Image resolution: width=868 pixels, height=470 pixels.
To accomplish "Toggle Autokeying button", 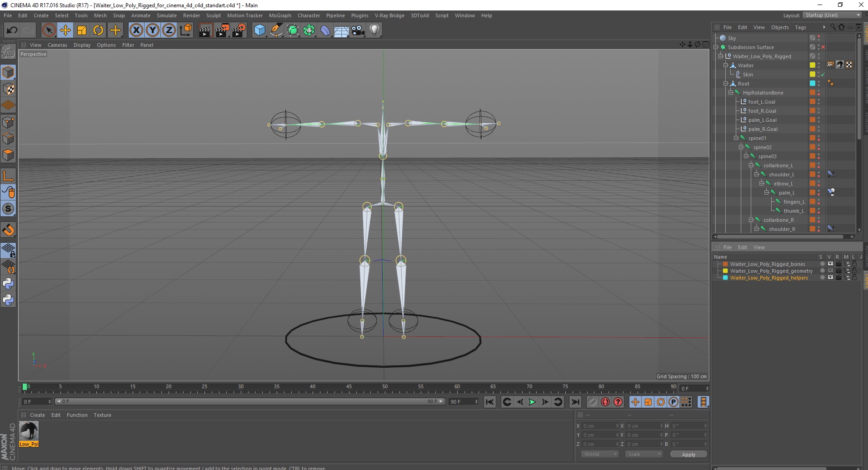I will tap(605, 402).
